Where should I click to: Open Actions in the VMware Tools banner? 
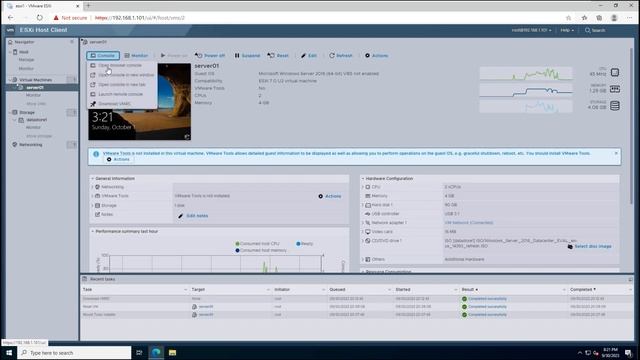click(118, 160)
